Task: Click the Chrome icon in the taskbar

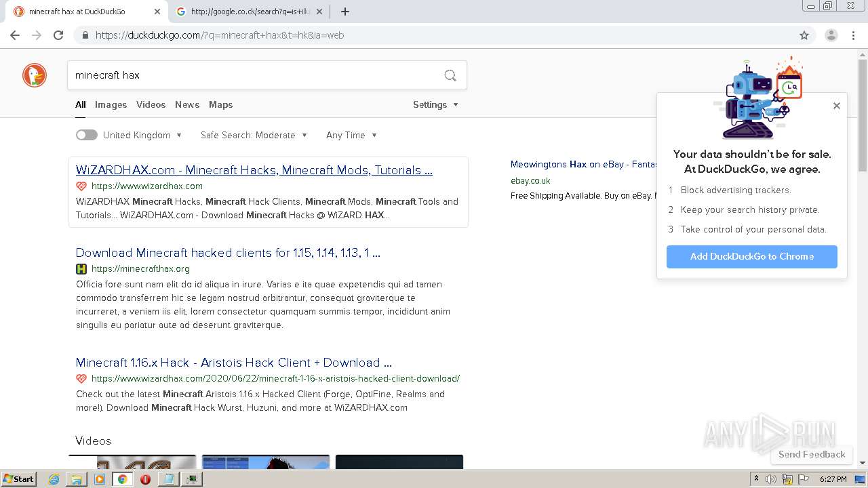Action: coord(122,479)
